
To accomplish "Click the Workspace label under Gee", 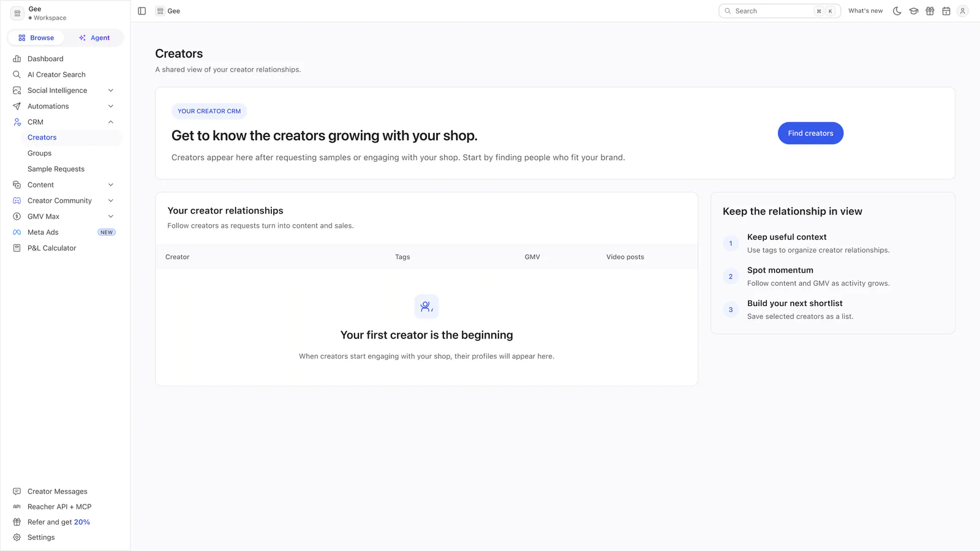I will pos(50,18).
